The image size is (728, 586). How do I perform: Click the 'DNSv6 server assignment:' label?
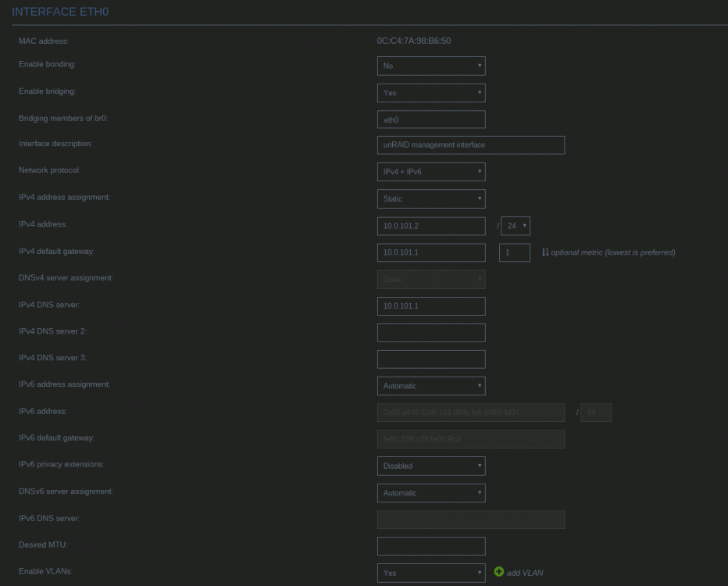point(66,491)
